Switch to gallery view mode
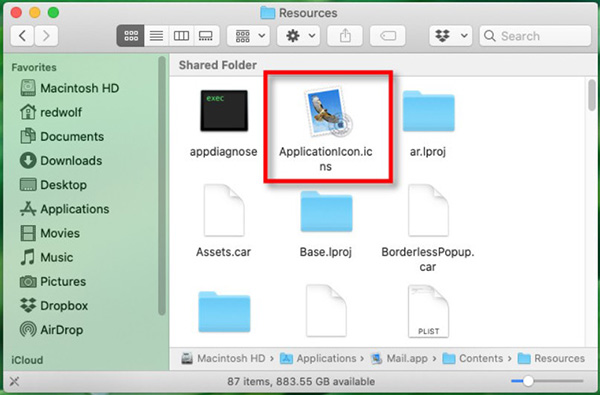Image resolution: width=600 pixels, height=395 pixels. pos(206,36)
